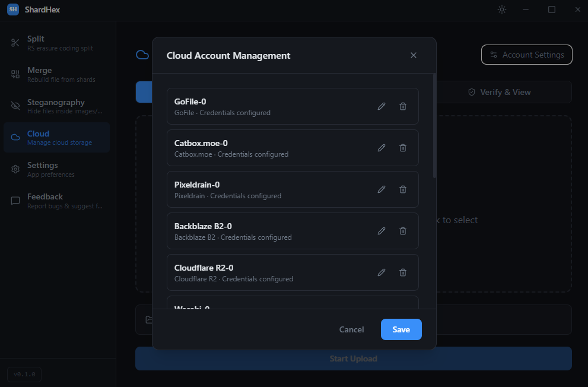Save the cloud account changes
Viewport: 588px width, 387px height.
(x=401, y=329)
